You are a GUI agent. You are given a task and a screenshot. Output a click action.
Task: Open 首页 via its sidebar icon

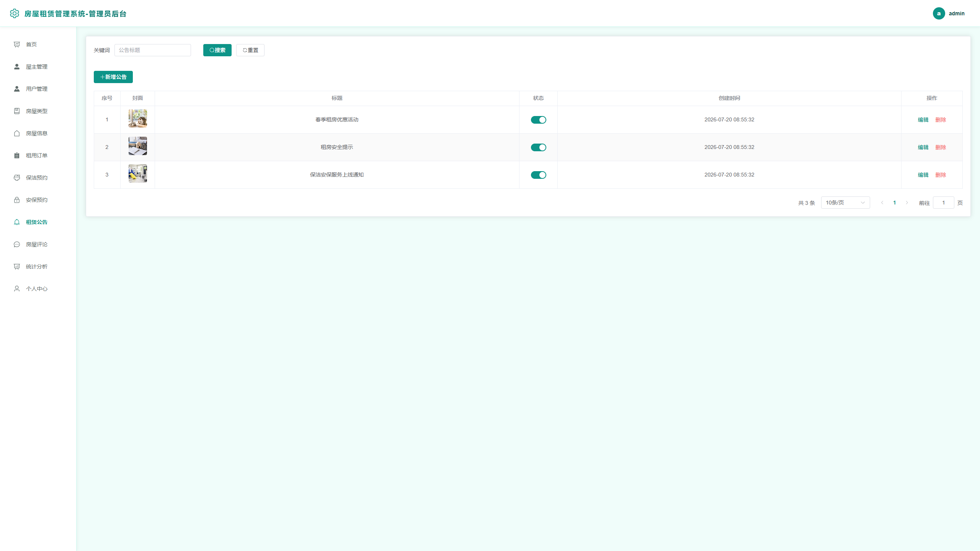tap(17, 44)
